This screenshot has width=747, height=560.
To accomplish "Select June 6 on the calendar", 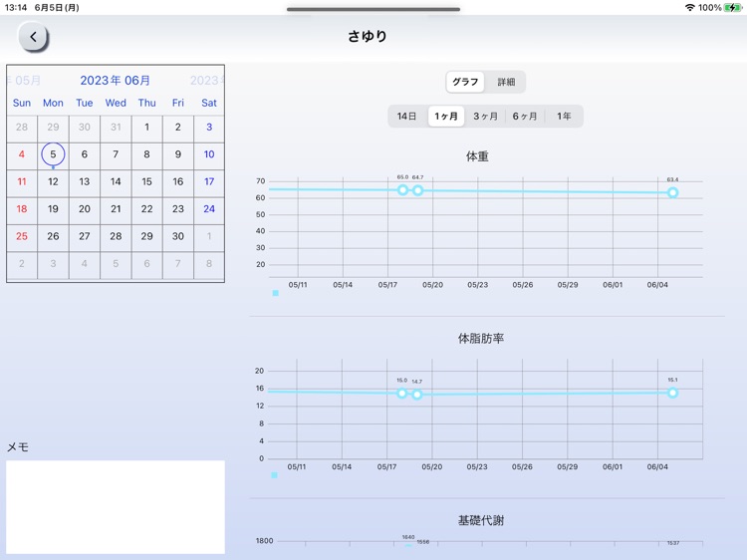I will 85,154.
